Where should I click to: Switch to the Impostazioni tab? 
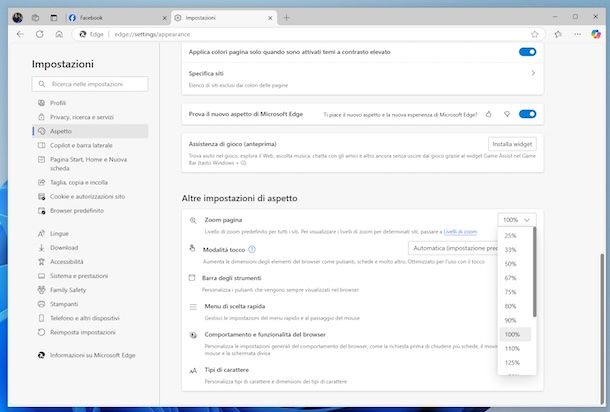[224, 18]
